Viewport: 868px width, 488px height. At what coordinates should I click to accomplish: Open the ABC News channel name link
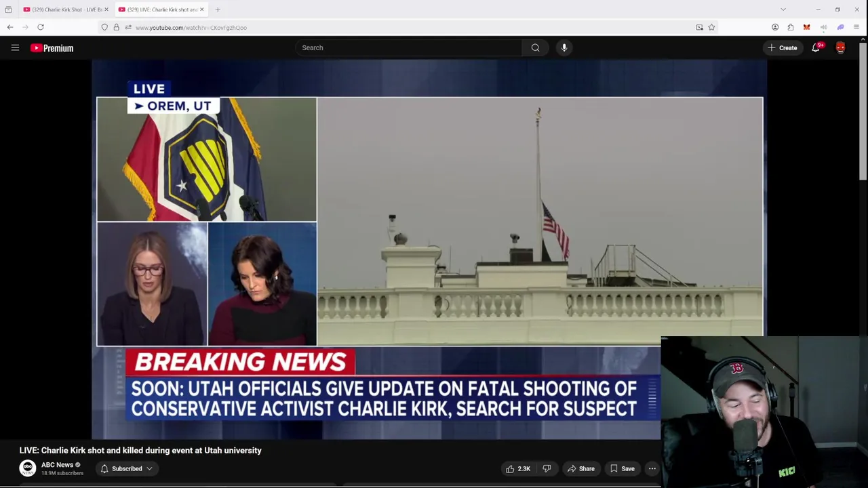57,465
